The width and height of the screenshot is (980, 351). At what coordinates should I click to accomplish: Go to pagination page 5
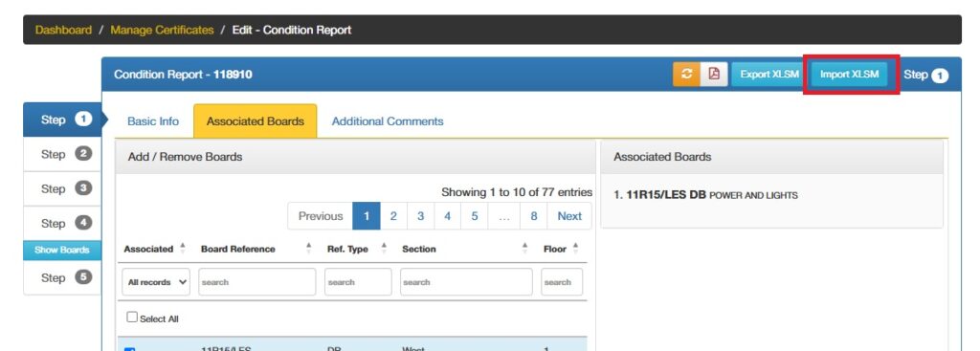[475, 216]
